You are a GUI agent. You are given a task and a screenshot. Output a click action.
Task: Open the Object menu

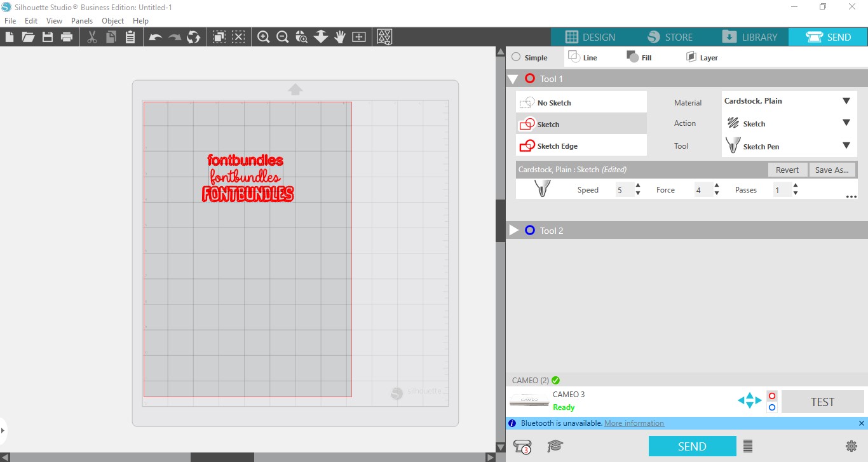113,21
